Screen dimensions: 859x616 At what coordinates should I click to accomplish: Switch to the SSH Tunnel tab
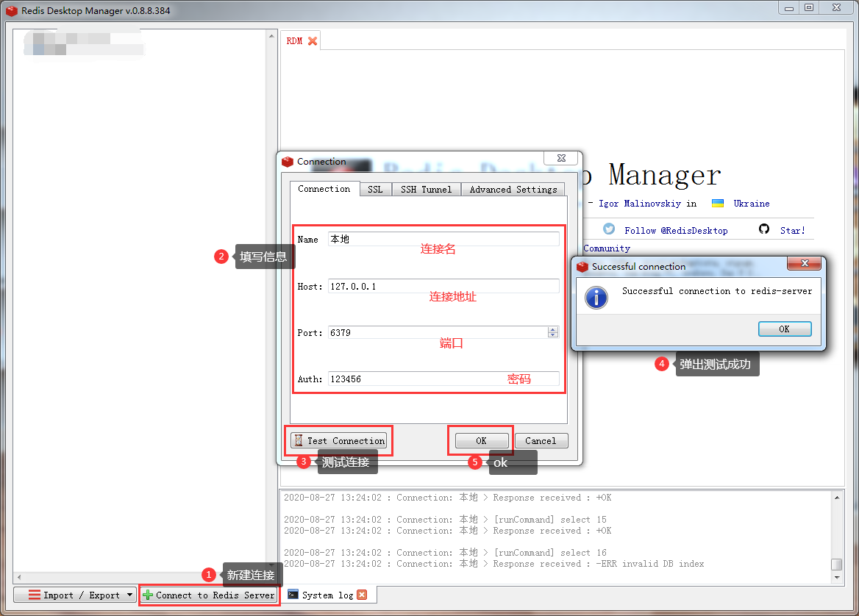[427, 190]
